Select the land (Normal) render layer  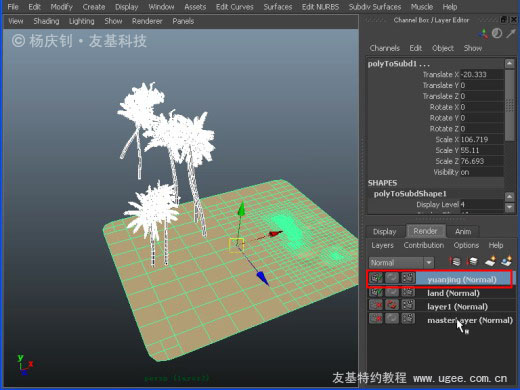click(x=453, y=293)
